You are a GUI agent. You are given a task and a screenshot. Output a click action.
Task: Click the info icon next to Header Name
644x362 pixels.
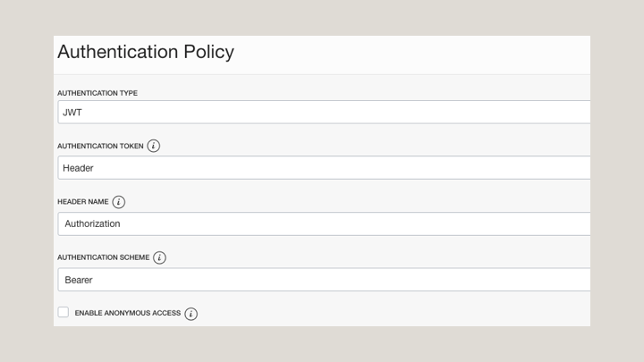click(119, 202)
